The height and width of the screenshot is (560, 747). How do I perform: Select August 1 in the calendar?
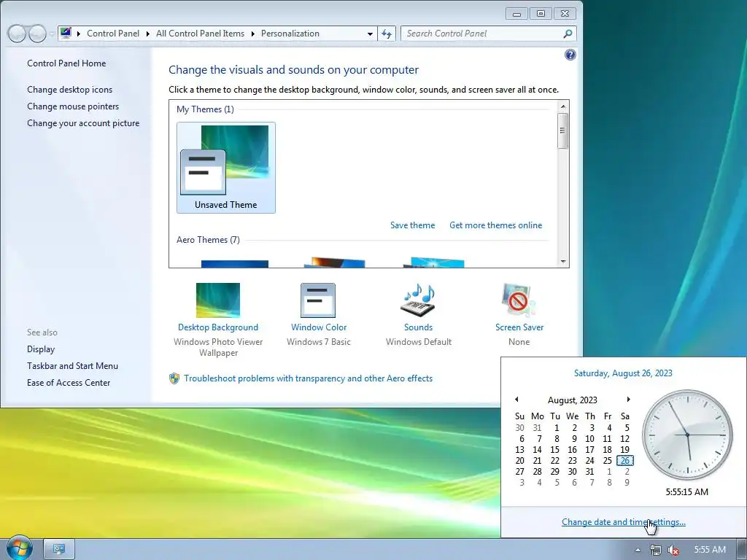point(555,427)
